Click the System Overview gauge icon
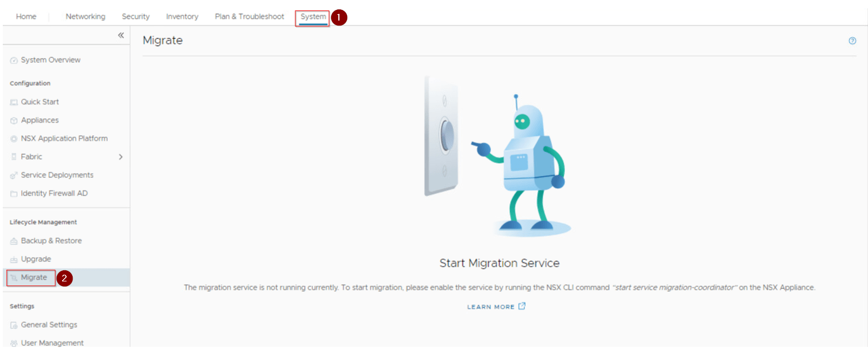The image size is (868, 348). click(x=14, y=60)
